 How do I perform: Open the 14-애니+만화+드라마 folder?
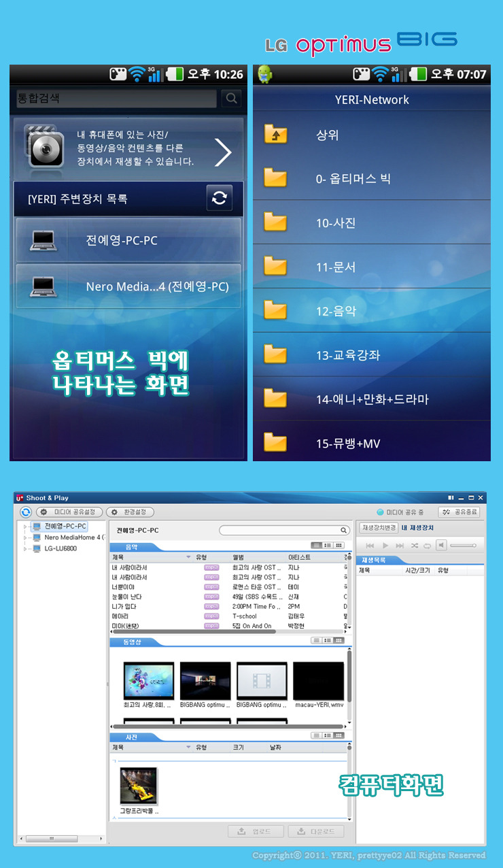(372, 399)
